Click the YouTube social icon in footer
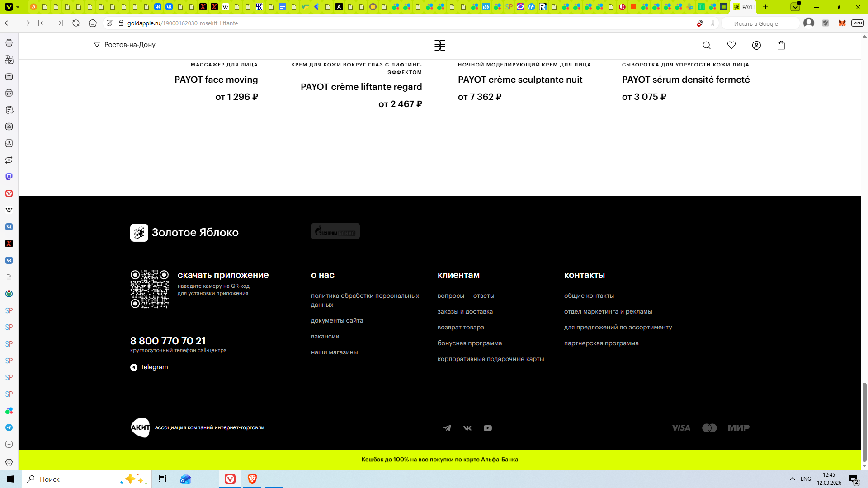The height and width of the screenshot is (488, 868). 488,428
